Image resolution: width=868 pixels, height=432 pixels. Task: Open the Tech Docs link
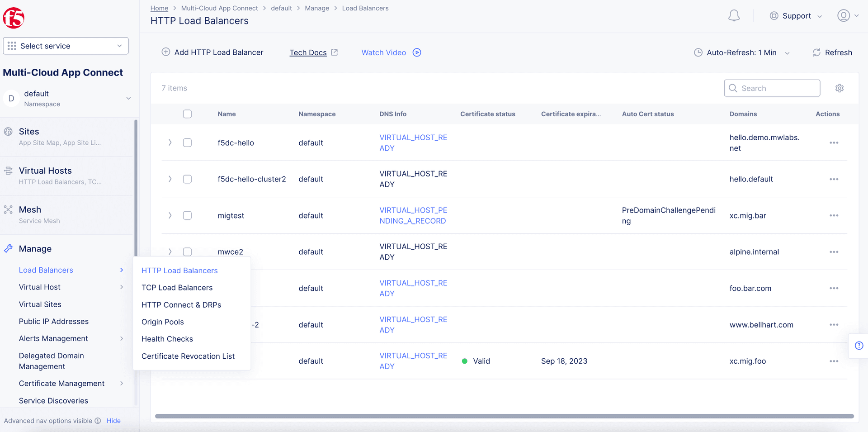coord(308,52)
